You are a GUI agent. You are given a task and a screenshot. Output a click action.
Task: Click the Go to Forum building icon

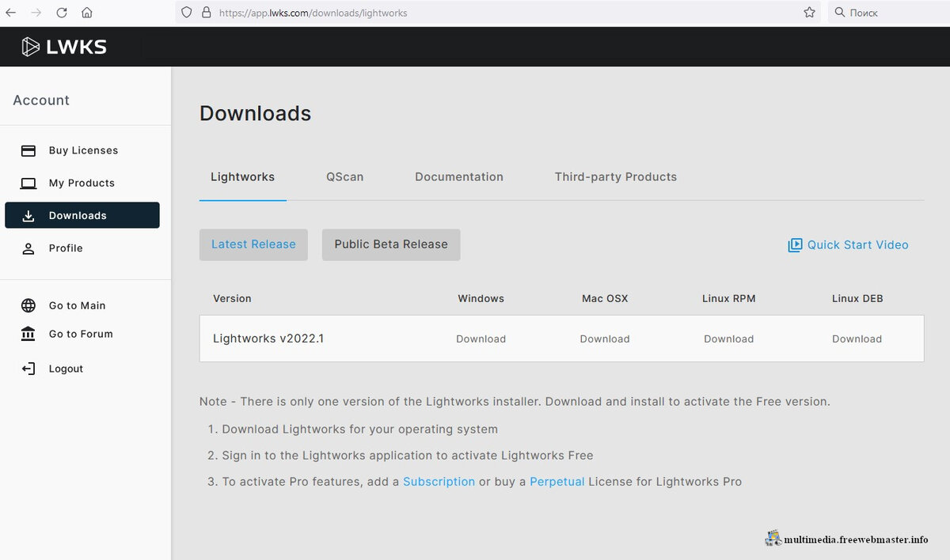[x=28, y=334]
